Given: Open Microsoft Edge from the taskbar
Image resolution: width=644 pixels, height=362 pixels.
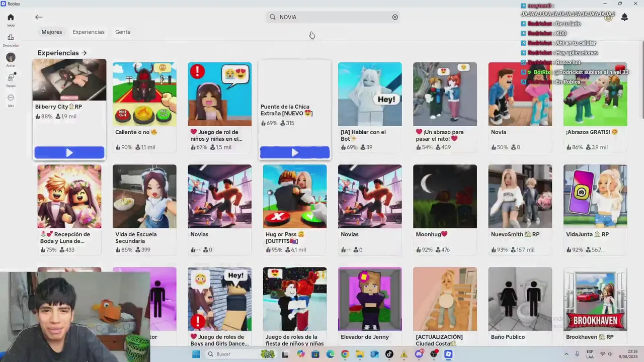Looking at the screenshot, I should (x=330, y=354).
